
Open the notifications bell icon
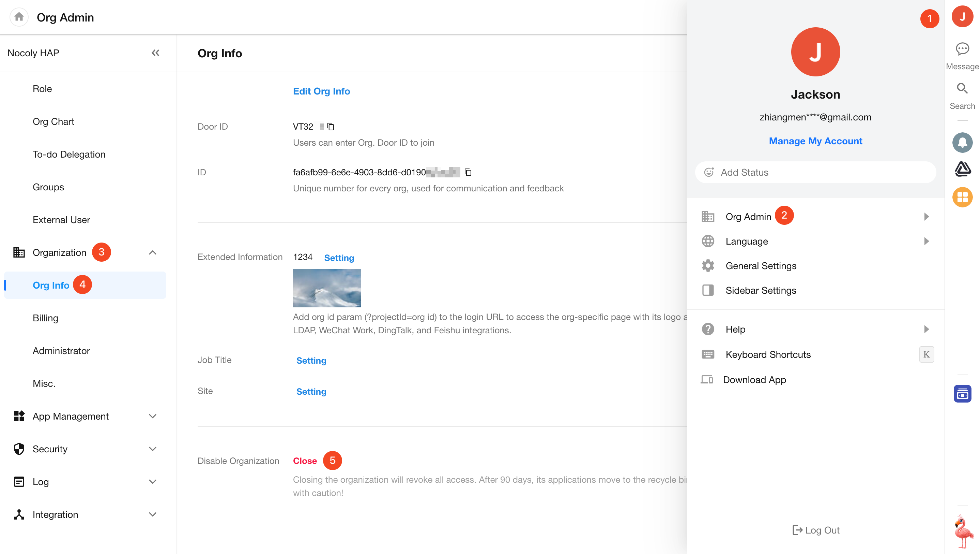click(962, 143)
